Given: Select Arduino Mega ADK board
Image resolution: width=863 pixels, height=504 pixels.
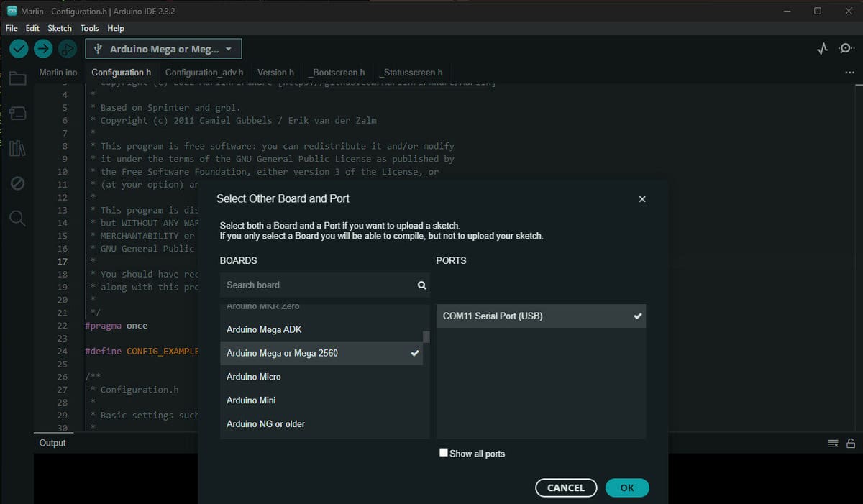Looking at the screenshot, I should pyautogui.click(x=321, y=329).
